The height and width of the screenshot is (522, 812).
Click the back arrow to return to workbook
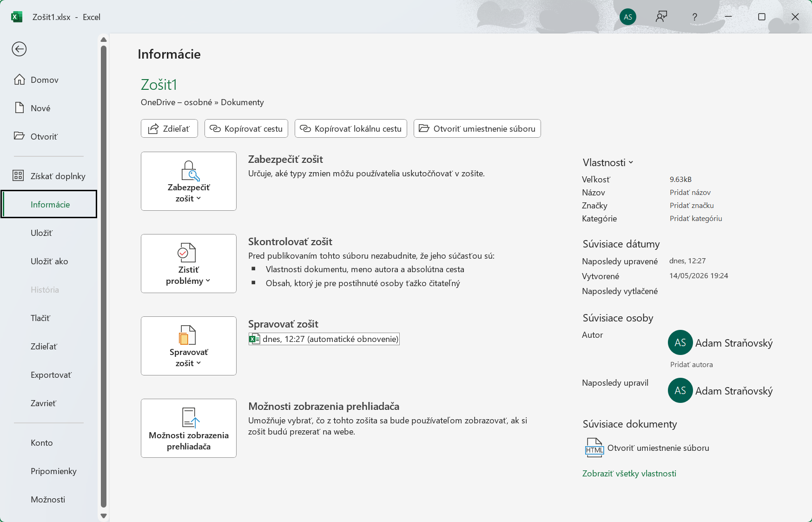click(19, 49)
